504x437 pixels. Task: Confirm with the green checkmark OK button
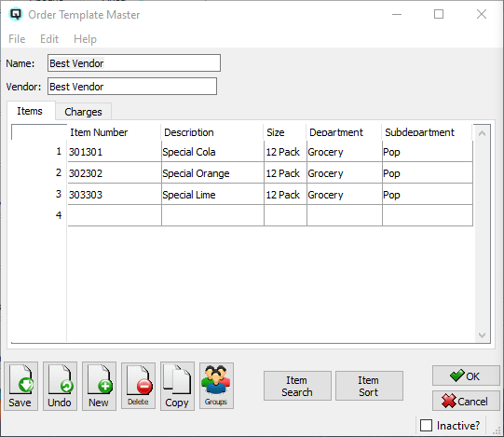click(x=466, y=376)
